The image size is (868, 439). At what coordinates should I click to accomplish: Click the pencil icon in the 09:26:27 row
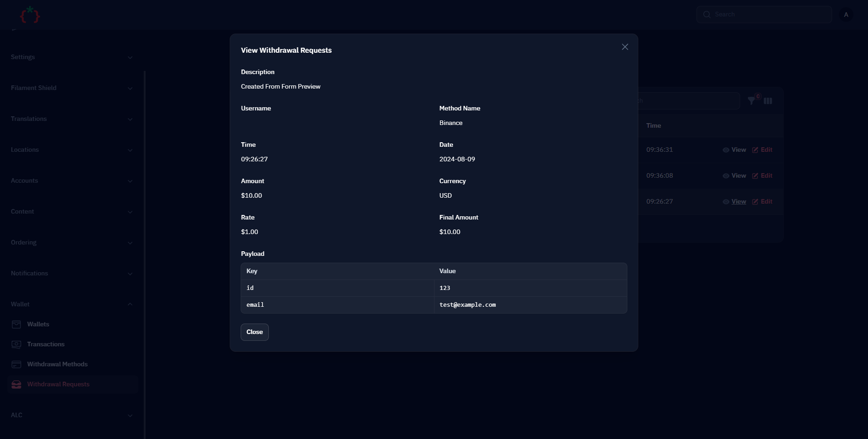(x=755, y=202)
